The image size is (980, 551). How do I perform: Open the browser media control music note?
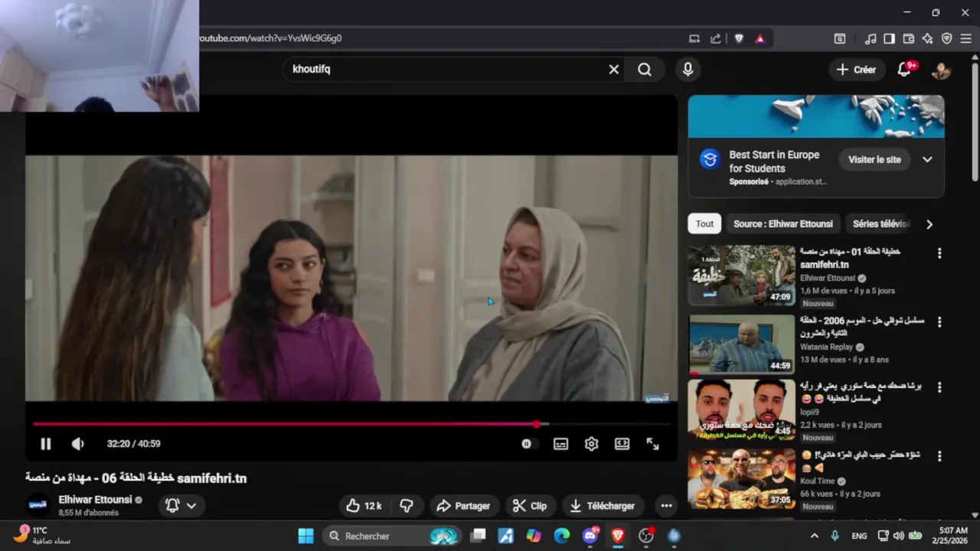click(x=871, y=38)
